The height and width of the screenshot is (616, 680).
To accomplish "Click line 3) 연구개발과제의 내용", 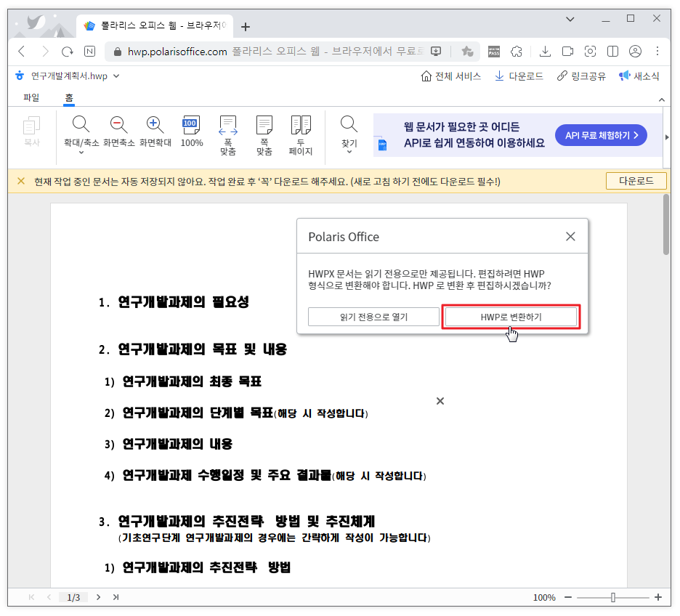I will [x=169, y=445].
